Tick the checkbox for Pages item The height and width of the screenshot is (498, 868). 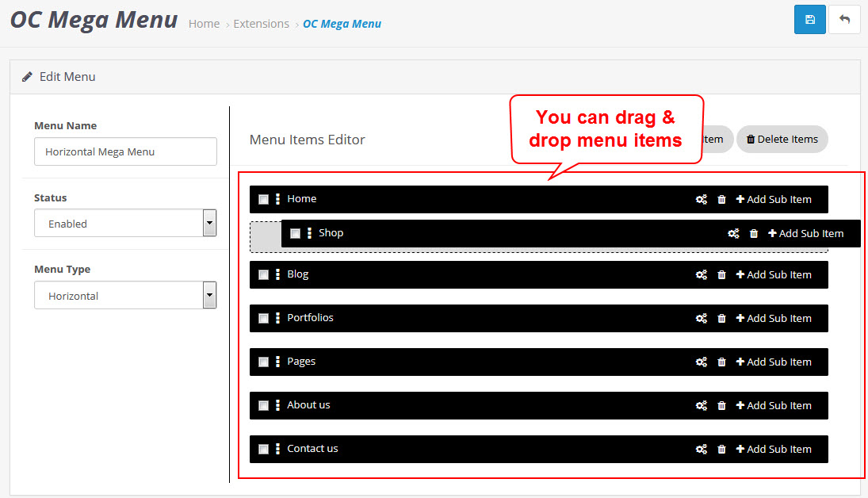[263, 362]
